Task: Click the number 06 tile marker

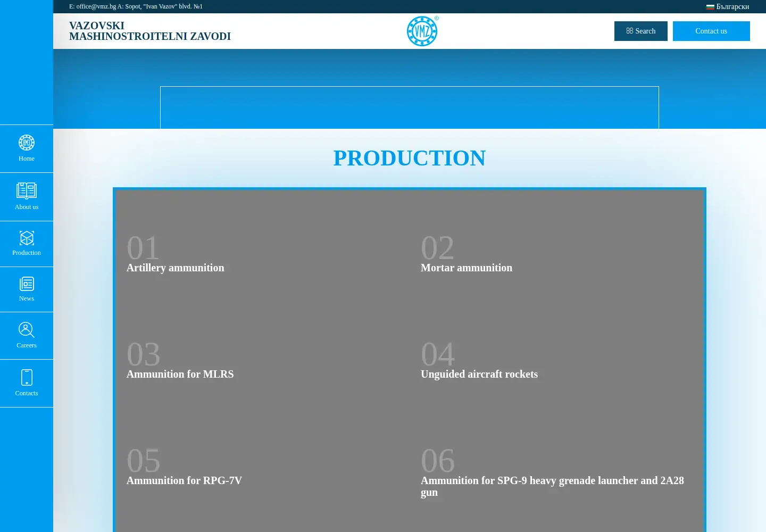Action: (438, 461)
